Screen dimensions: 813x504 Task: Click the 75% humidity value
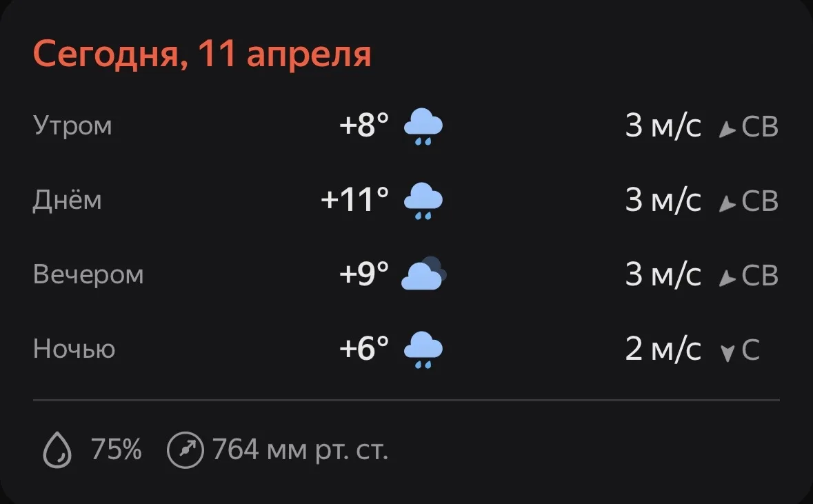tap(117, 451)
